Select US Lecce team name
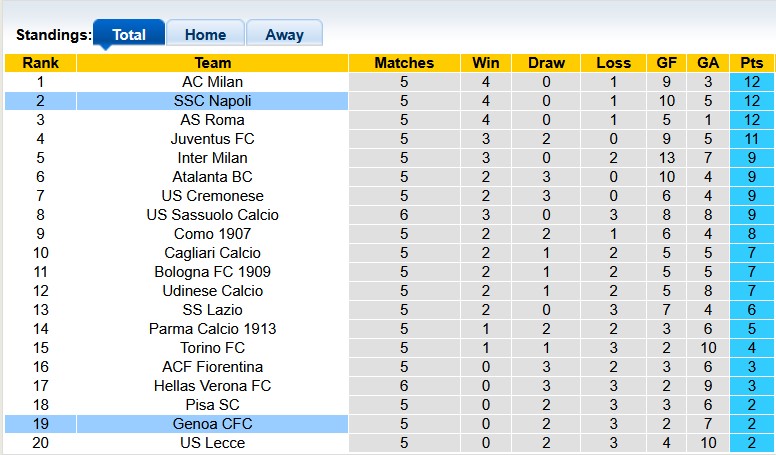 click(x=212, y=443)
